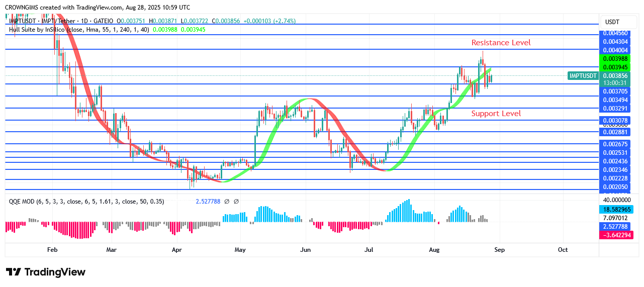Click the Aug label on time axis

click(x=434, y=249)
